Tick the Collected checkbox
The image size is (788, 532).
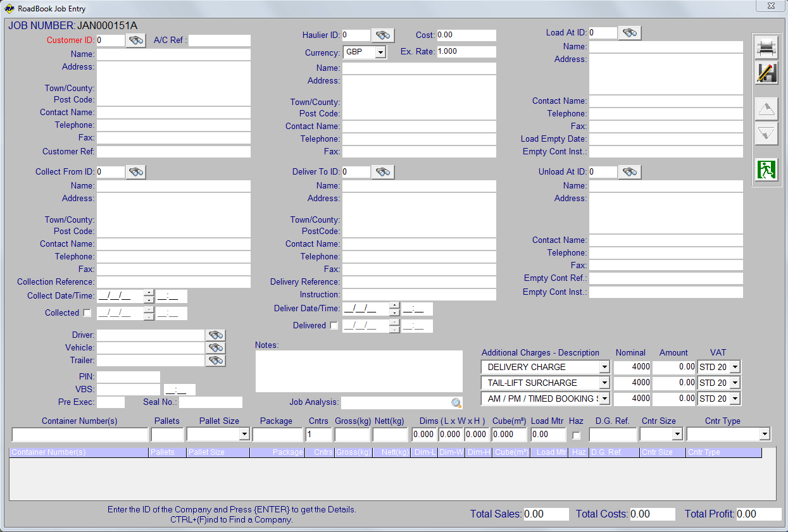click(87, 313)
